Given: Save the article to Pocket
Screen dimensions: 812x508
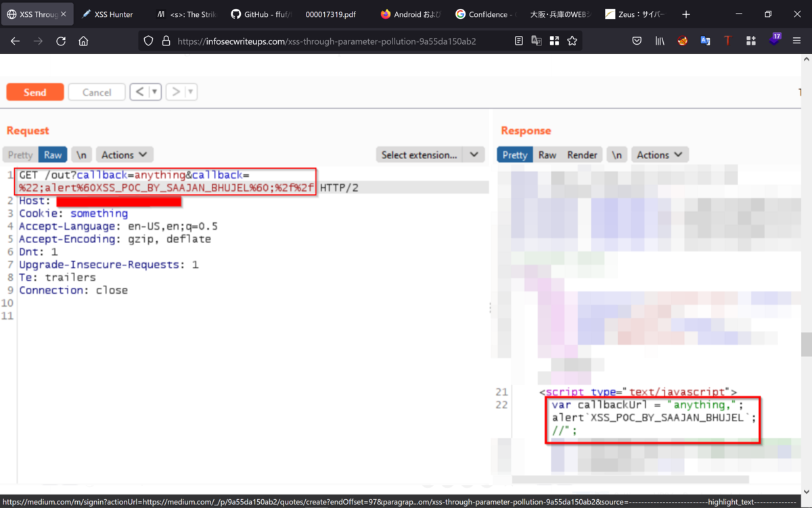Looking at the screenshot, I should 637,41.
